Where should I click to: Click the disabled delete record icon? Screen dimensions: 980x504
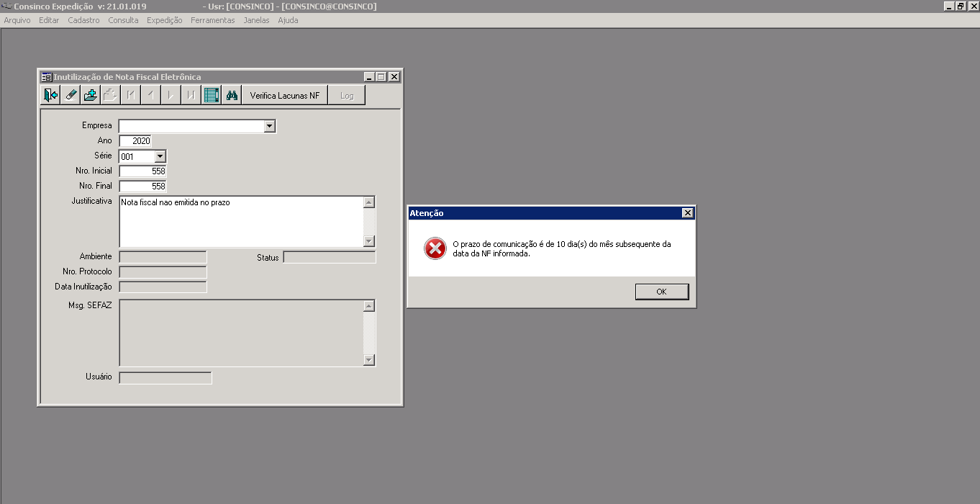[110, 95]
